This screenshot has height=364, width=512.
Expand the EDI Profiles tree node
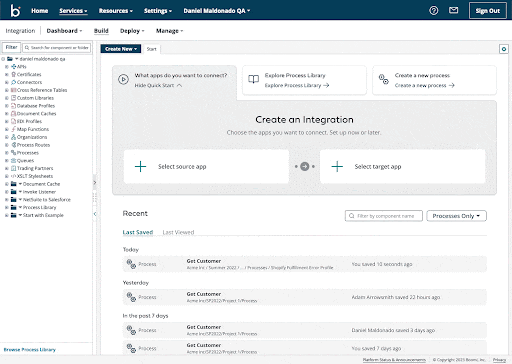(6, 121)
